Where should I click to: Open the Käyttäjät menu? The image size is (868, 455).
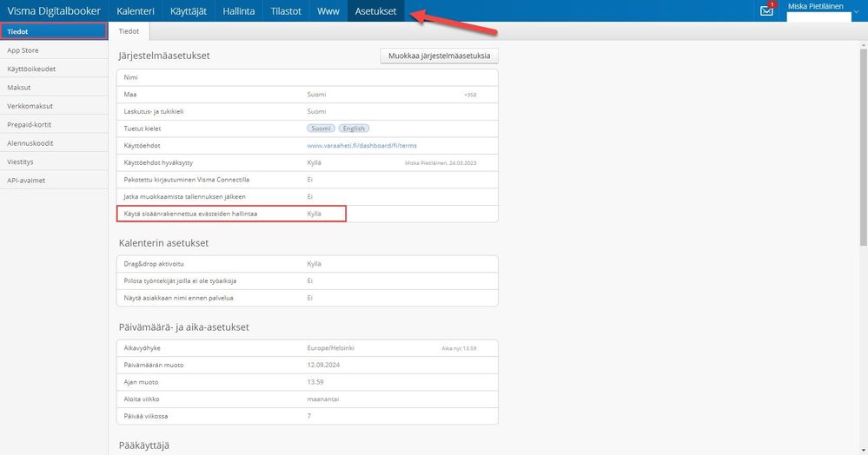189,10
